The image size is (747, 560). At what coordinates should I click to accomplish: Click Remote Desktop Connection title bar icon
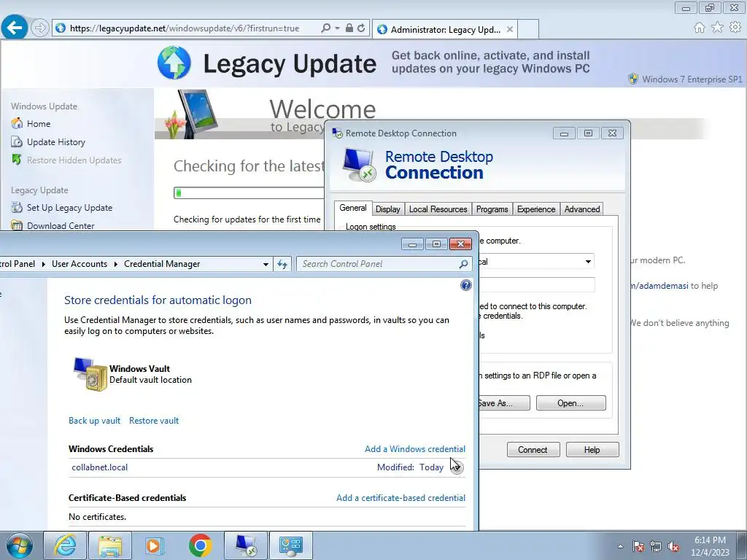337,133
